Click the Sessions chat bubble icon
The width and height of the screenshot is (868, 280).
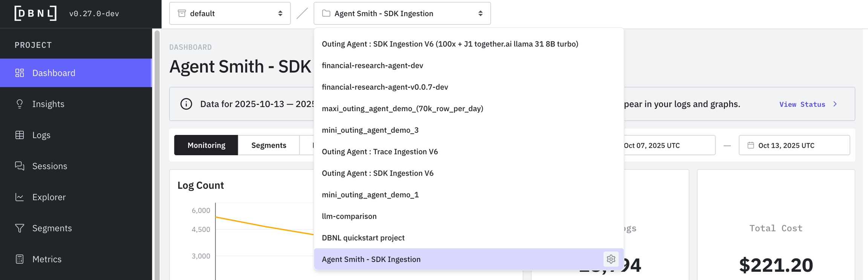[x=20, y=166]
